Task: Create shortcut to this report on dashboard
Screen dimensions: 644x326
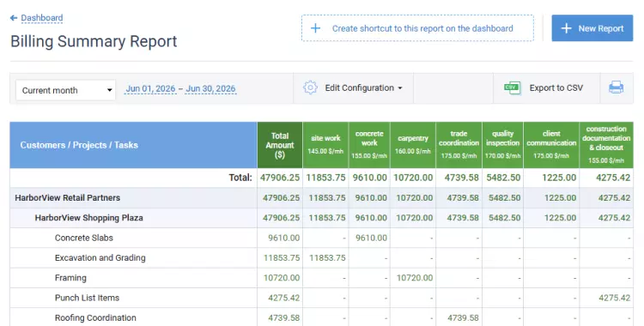Action: [417, 28]
